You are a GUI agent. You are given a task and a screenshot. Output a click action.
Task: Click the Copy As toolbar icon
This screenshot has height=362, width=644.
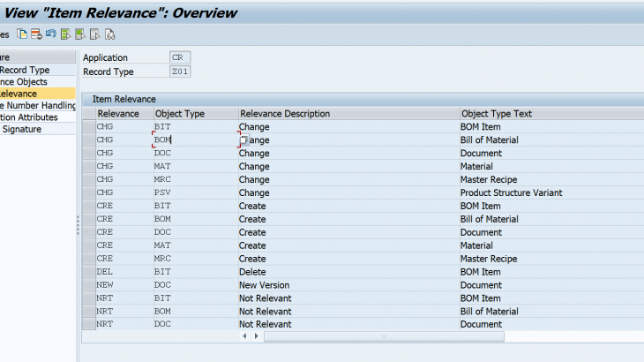pyautogui.click(x=22, y=34)
